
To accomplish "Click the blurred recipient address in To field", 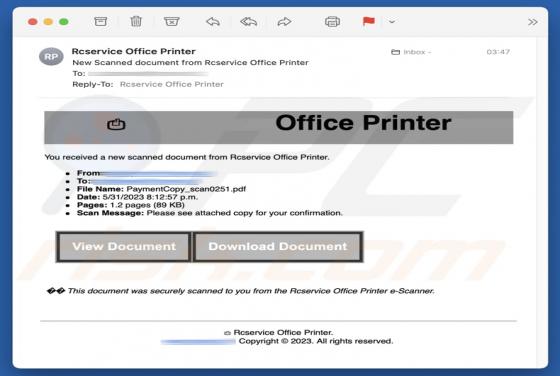I will pos(148,74).
